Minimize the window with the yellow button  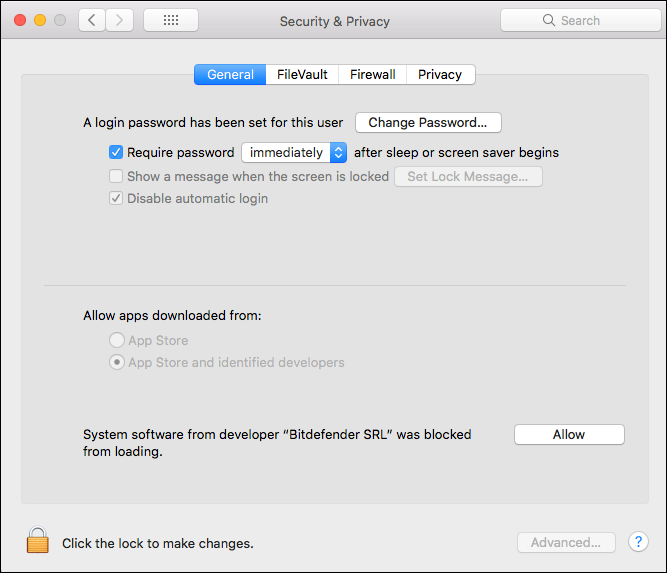click(x=40, y=20)
